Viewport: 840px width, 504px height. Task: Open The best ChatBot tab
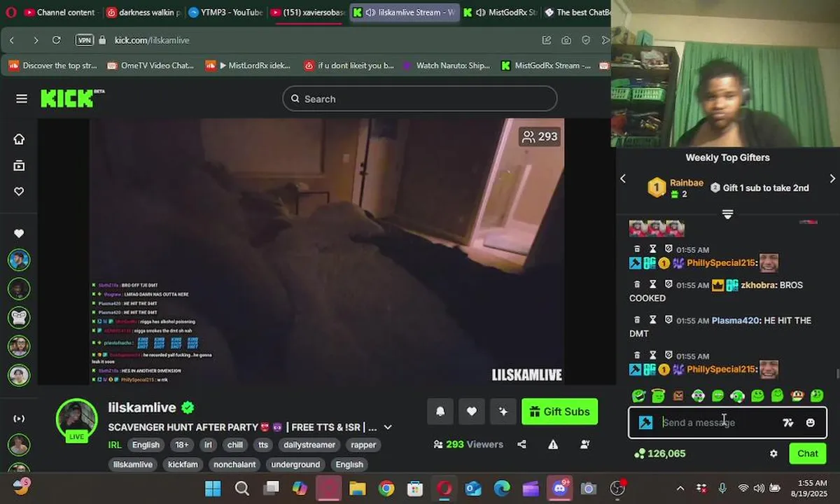(x=577, y=12)
